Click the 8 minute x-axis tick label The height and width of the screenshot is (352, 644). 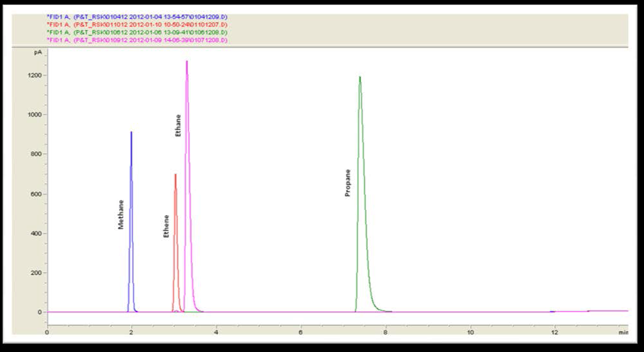385,332
